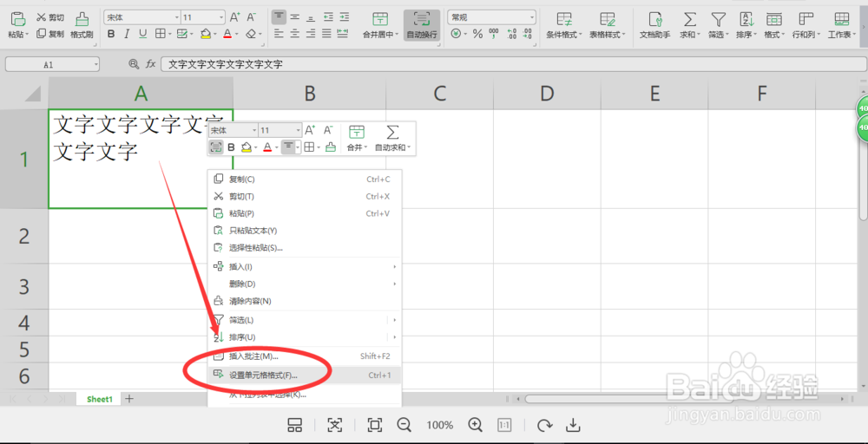868x444 pixels.
Task: Increase font size with ribbon A+ icon
Action: [x=235, y=17]
